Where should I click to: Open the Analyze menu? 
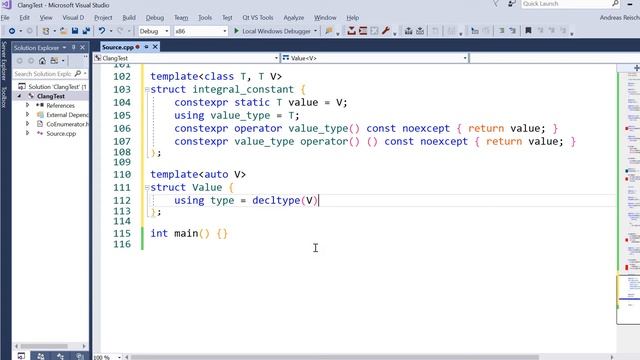coord(293,18)
